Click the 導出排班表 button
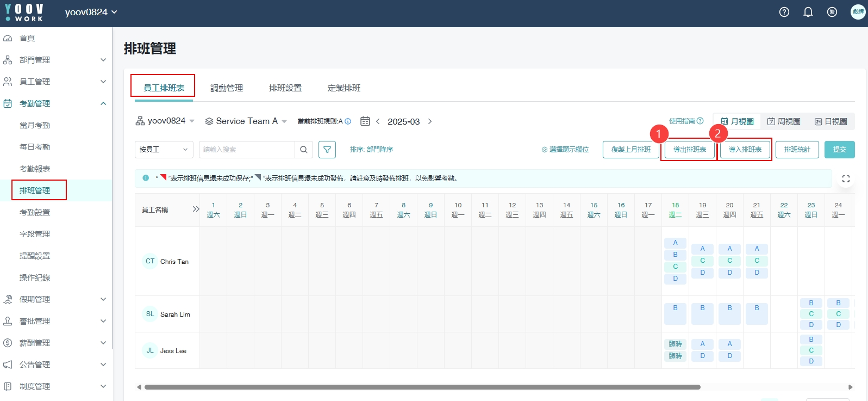 (689, 150)
